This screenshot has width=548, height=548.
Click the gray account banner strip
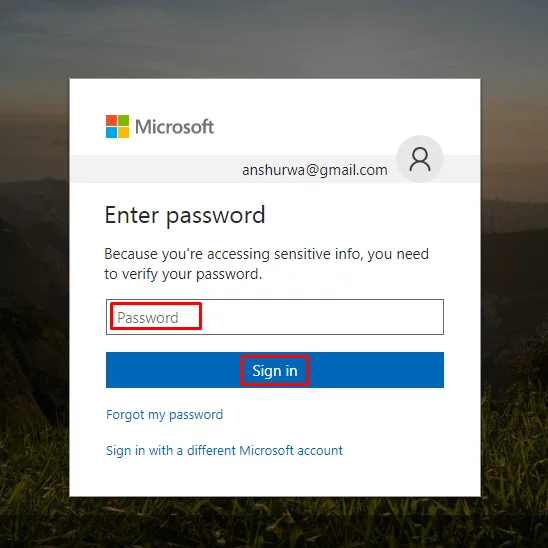click(275, 169)
